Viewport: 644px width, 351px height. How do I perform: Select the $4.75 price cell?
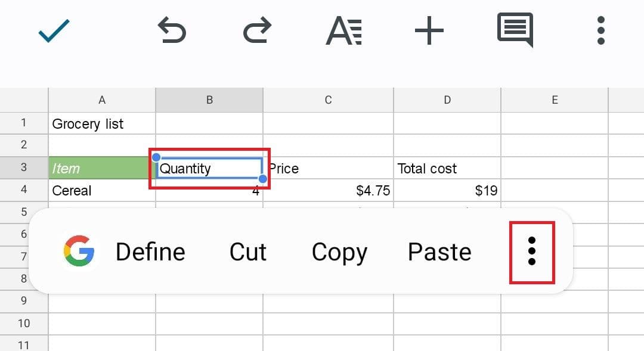point(328,191)
